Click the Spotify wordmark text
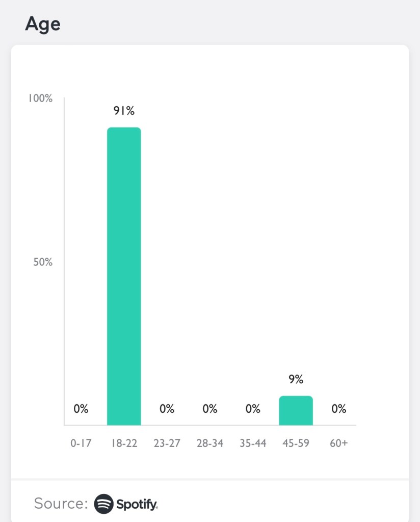 [x=137, y=504]
